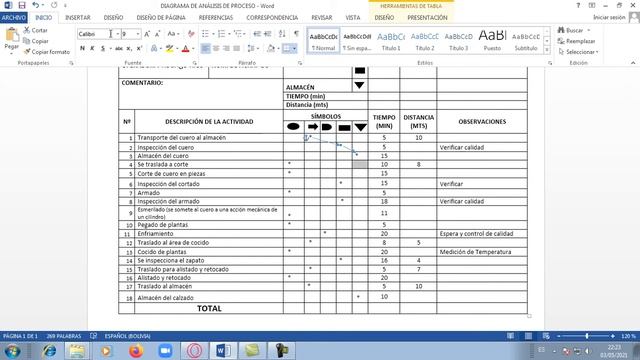Click Iniciar sesión link
The image size is (640, 360).
(609, 17)
